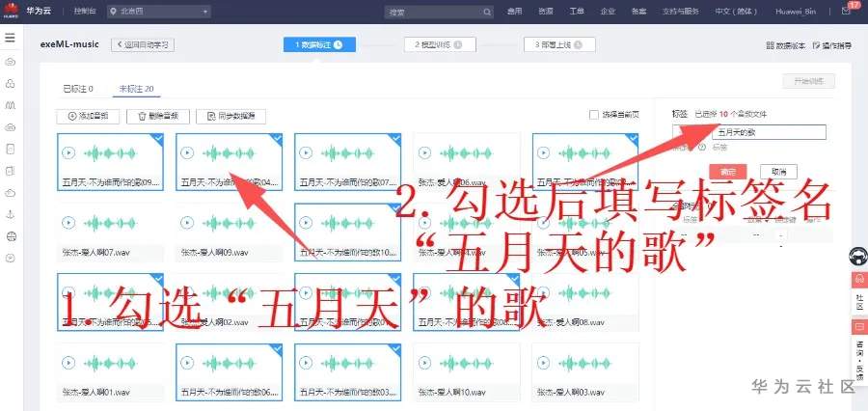Play the audio 张杰-爱人啊02.wav

[x=187, y=292]
